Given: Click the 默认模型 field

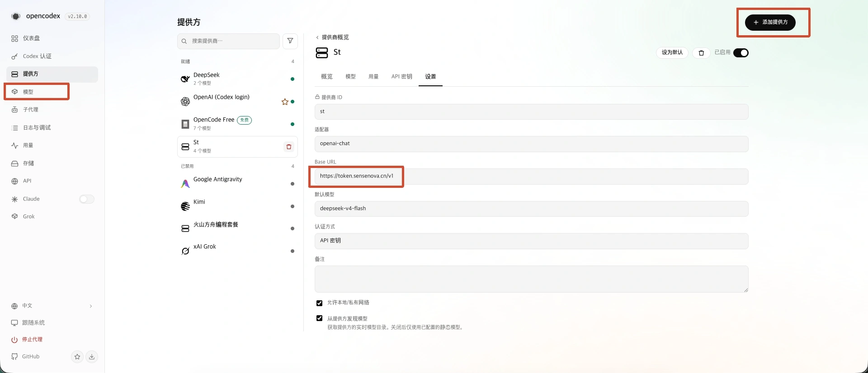Looking at the screenshot, I should pos(532,209).
